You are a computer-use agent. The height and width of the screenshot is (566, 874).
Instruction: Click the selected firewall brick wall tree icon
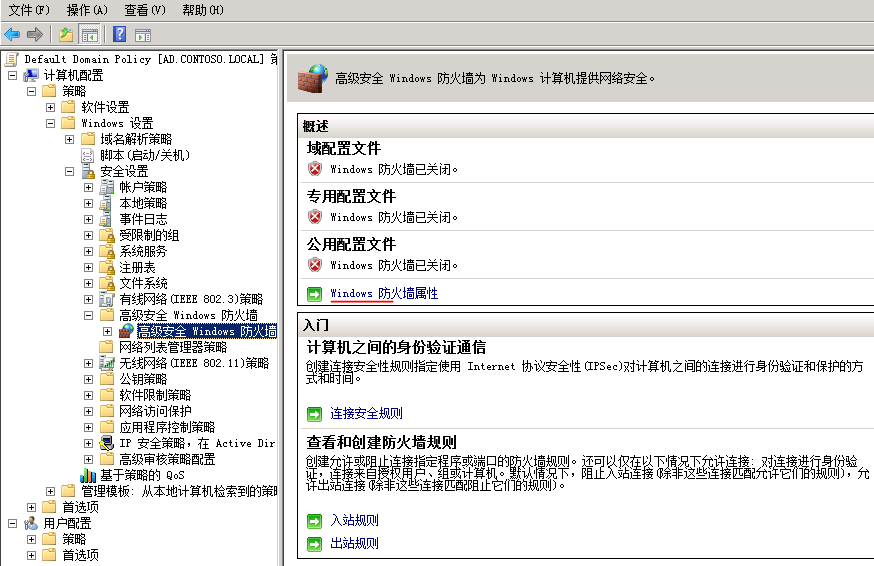pyautogui.click(x=126, y=331)
